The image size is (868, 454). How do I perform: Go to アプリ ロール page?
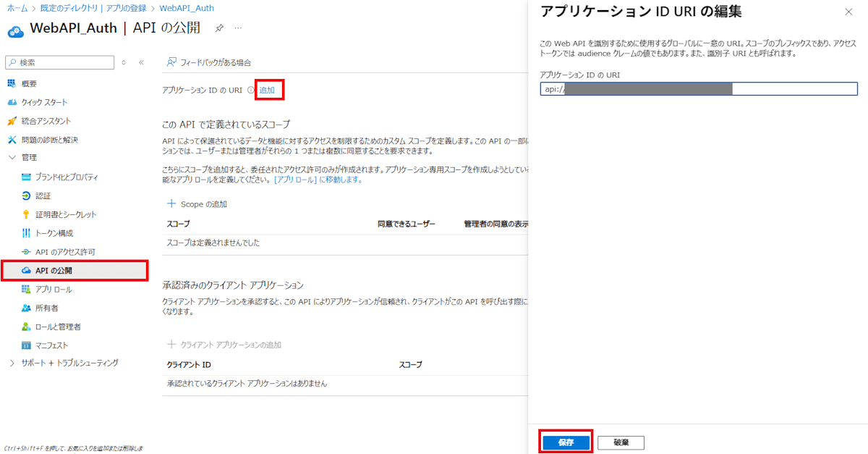54,289
